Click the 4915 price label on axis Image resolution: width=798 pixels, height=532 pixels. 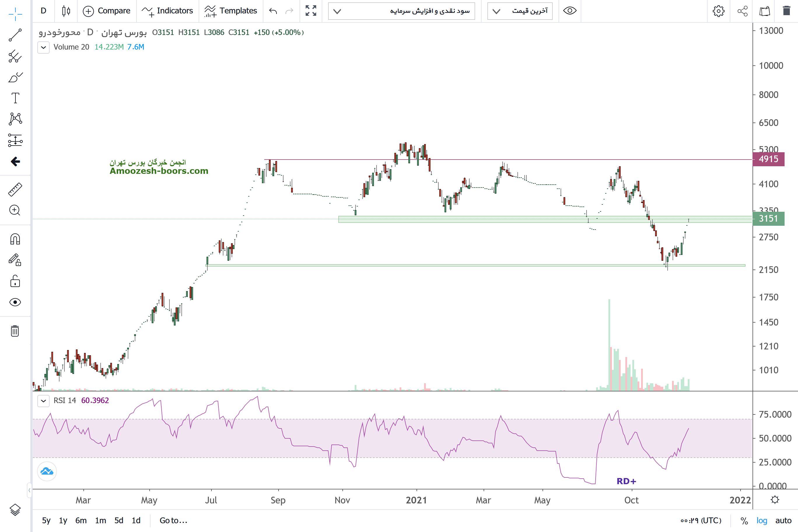tap(768, 159)
